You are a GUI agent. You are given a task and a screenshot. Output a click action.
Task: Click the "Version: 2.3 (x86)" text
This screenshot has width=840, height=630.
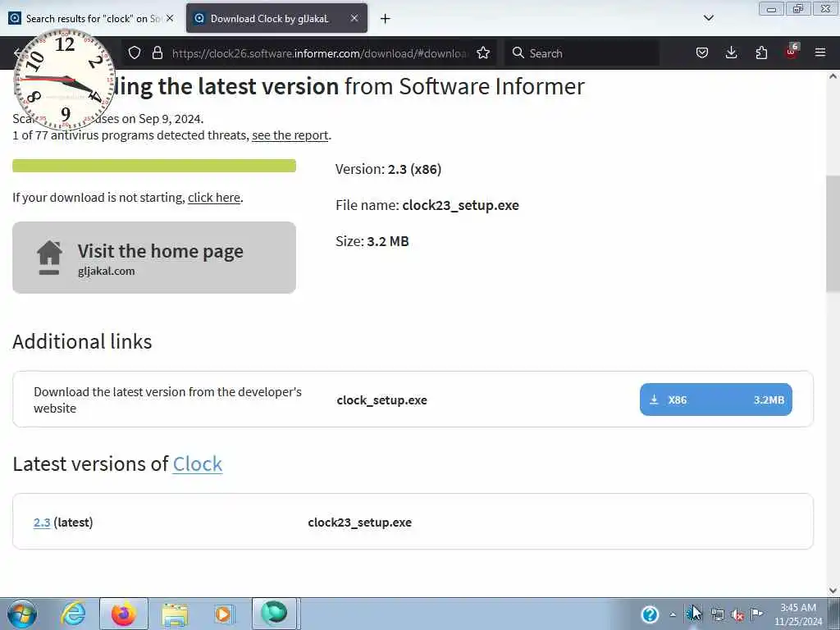tap(388, 169)
